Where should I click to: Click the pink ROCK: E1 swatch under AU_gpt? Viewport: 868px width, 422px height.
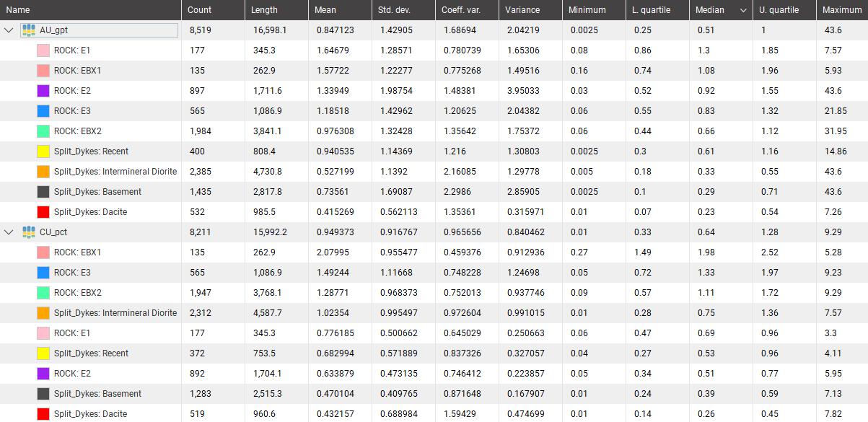pyautogui.click(x=42, y=50)
